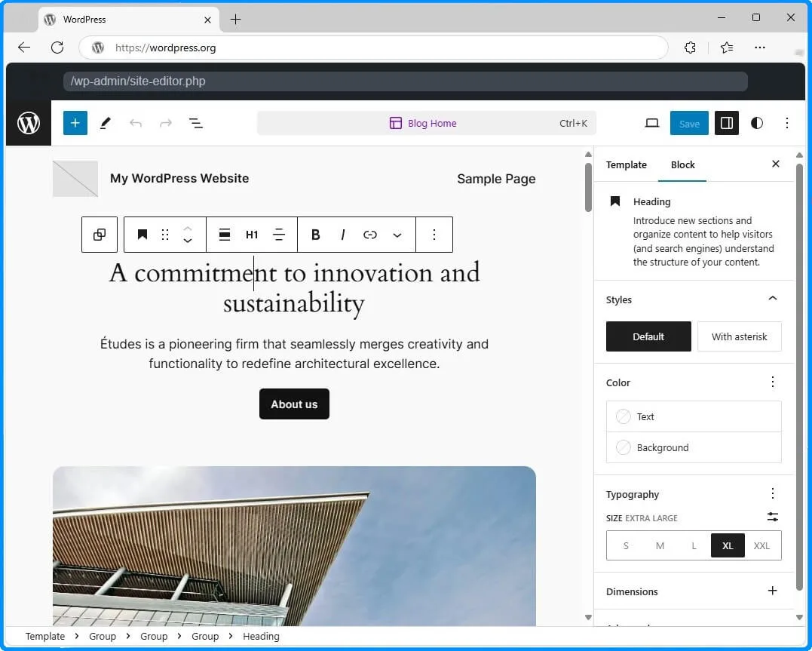Choose font size S
Screen dimensions: 812x651
click(626, 545)
